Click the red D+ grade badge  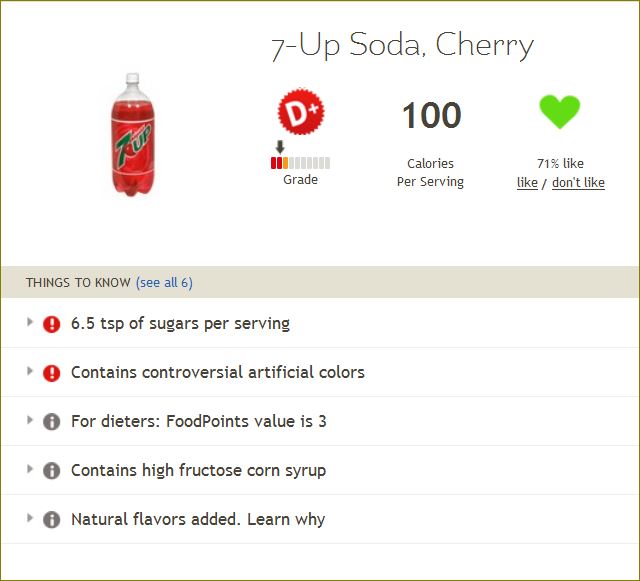click(301, 111)
